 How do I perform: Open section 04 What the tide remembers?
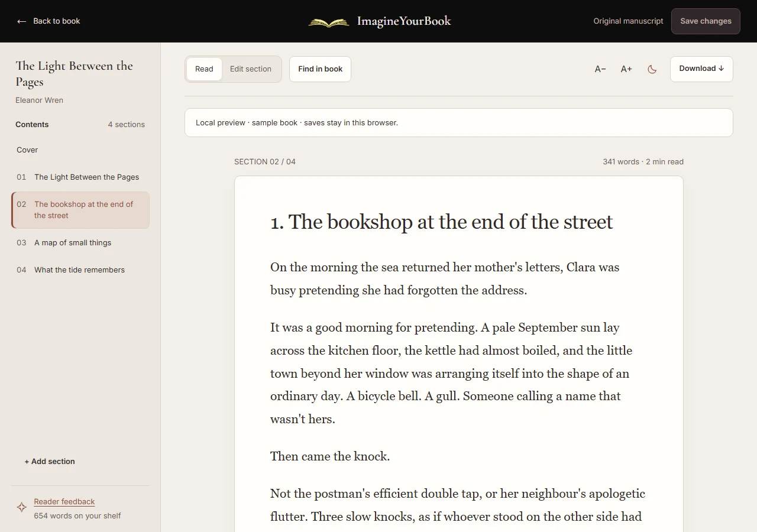click(80, 270)
